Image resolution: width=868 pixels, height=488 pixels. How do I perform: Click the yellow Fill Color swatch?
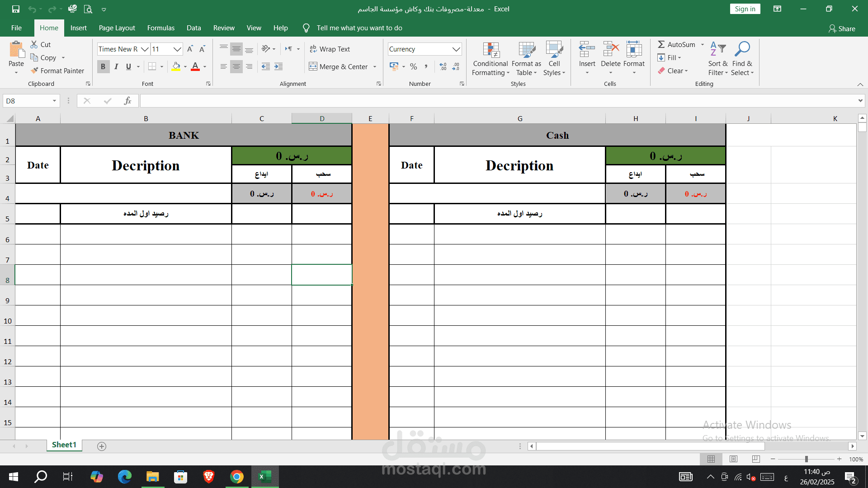[x=176, y=66]
